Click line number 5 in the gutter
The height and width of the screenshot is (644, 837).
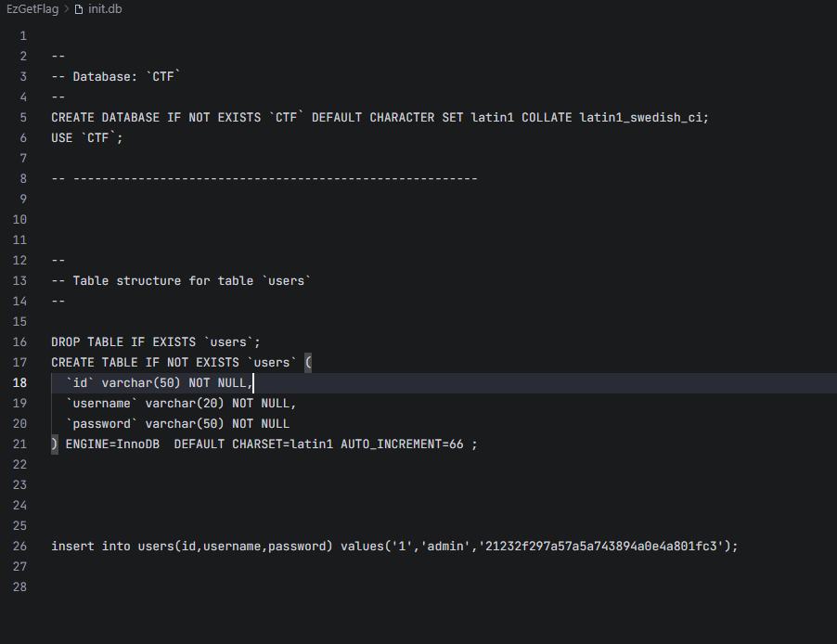23,118
